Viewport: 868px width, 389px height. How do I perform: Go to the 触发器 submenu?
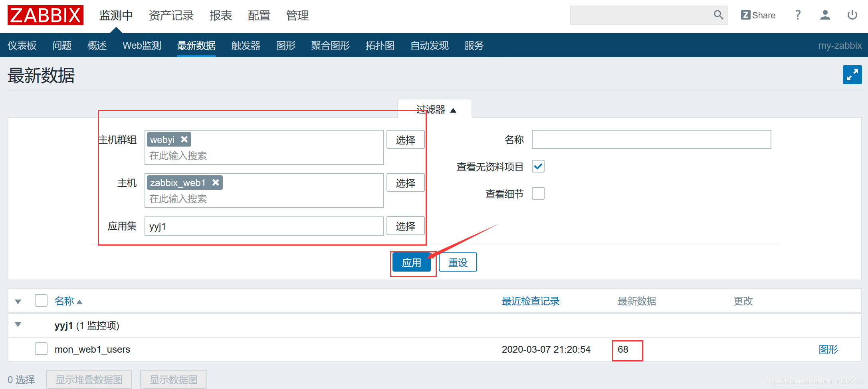coord(246,46)
